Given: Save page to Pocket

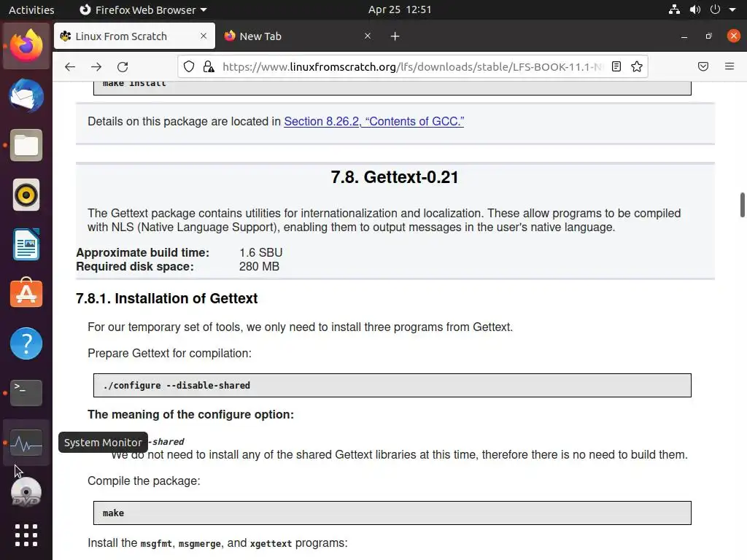Looking at the screenshot, I should click(x=703, y=66).
